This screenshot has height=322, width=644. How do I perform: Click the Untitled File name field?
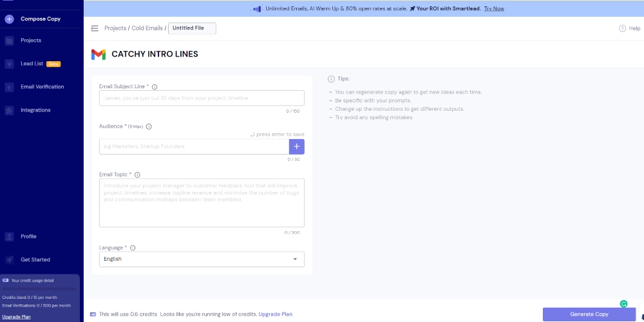click(192, 28)
